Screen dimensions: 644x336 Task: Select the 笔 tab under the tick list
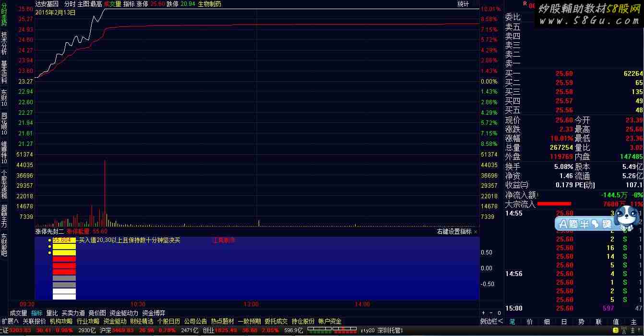point(513,322)
